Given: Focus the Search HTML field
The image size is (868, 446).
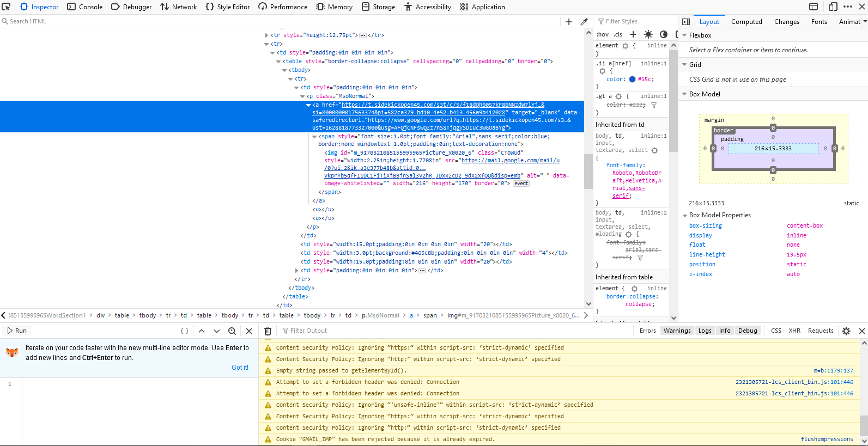Looking at the screenshot, I should [281, 21].
